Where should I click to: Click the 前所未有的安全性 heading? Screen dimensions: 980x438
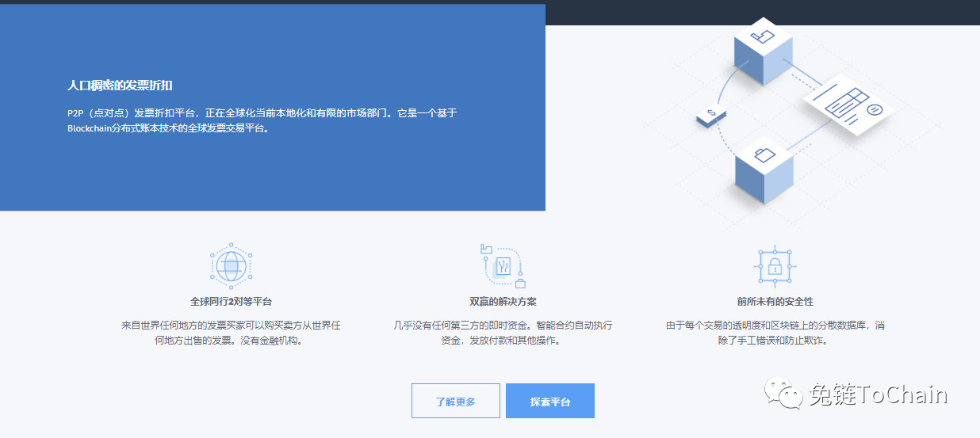(x=775, y=302)
